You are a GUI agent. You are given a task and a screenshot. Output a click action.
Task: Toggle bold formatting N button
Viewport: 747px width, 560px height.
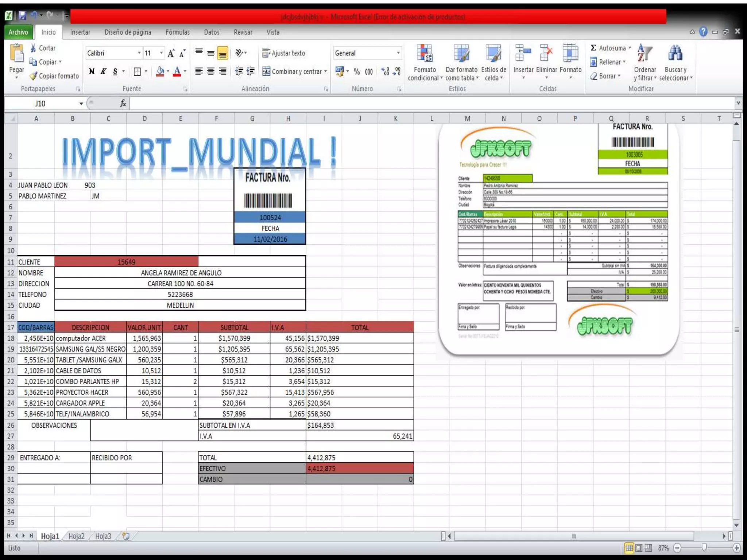click(x=92, y=71)
